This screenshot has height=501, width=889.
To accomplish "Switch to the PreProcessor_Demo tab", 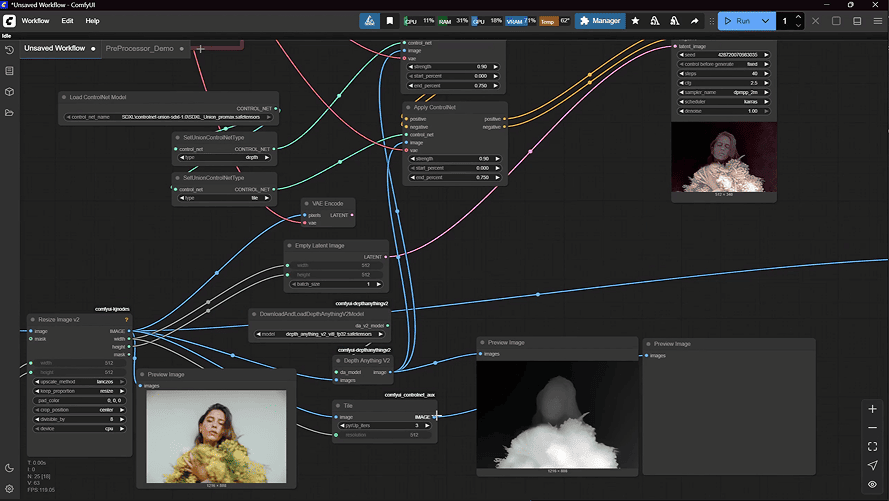I will click(x=140, y=48).
